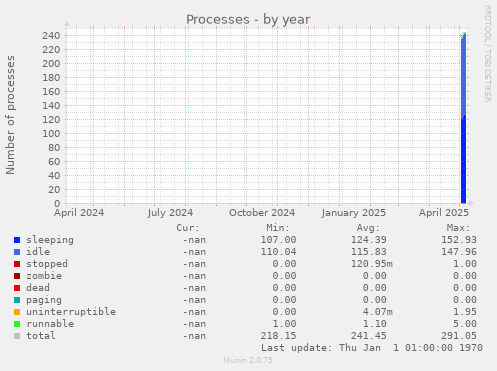The image size is (497, 371).
Task: Click total minimum value 218.15
Action: (278, 336)
